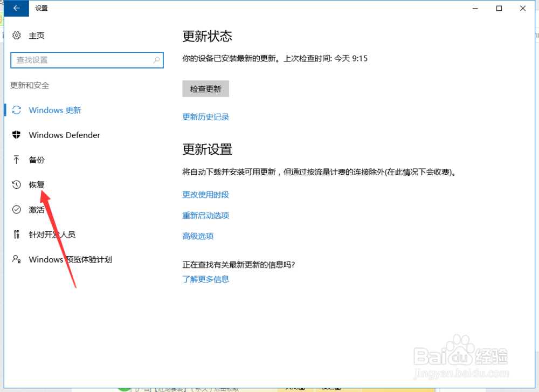Image resolution: width=539 pixels, height=392 pixels.
Task: Click the 正在查找有关最新更新的信息吗 text
Action: [x=239, y=264]
